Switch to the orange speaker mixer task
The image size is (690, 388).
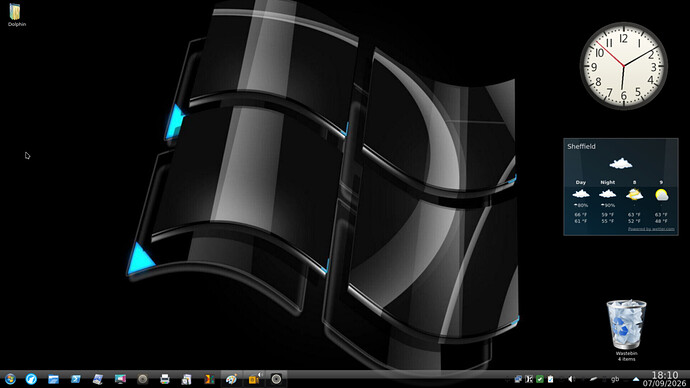(254, 379)
